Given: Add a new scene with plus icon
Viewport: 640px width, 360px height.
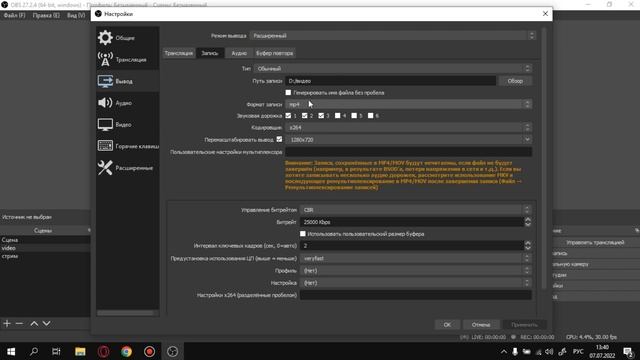Looking at the screenshot, I should coord(7,323).
